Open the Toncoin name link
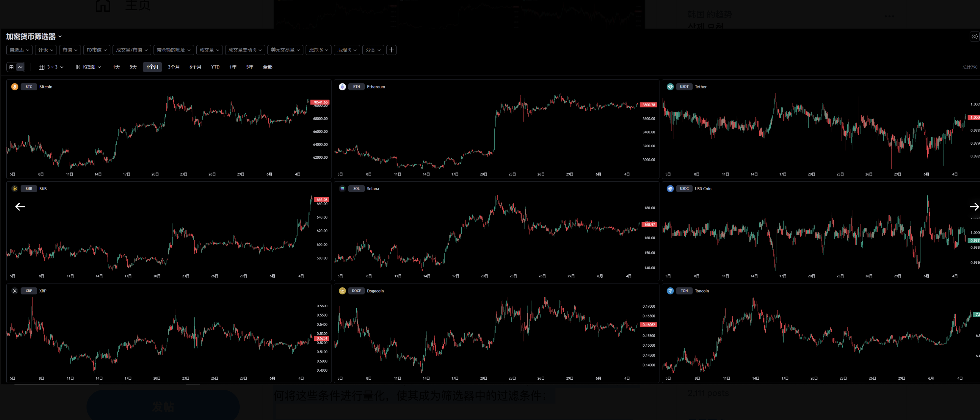The image size is (980, 420). coord(702,291)
